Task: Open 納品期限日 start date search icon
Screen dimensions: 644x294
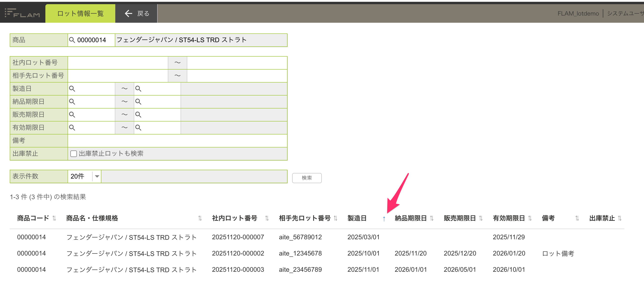Action: coord(72,101)
